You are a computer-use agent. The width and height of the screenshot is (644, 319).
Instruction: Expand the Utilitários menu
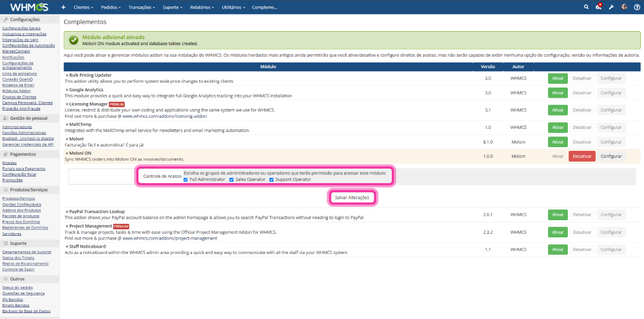point(233,8)
